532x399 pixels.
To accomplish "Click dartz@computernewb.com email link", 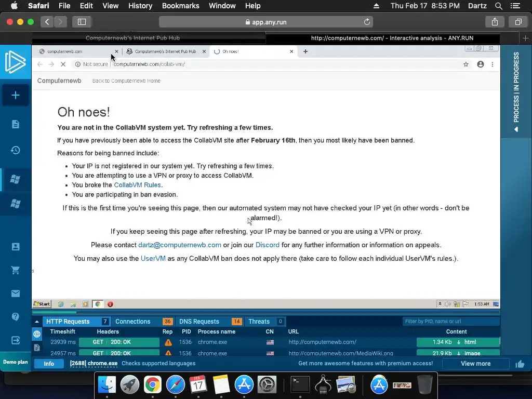I will click(x=179, y=245).
